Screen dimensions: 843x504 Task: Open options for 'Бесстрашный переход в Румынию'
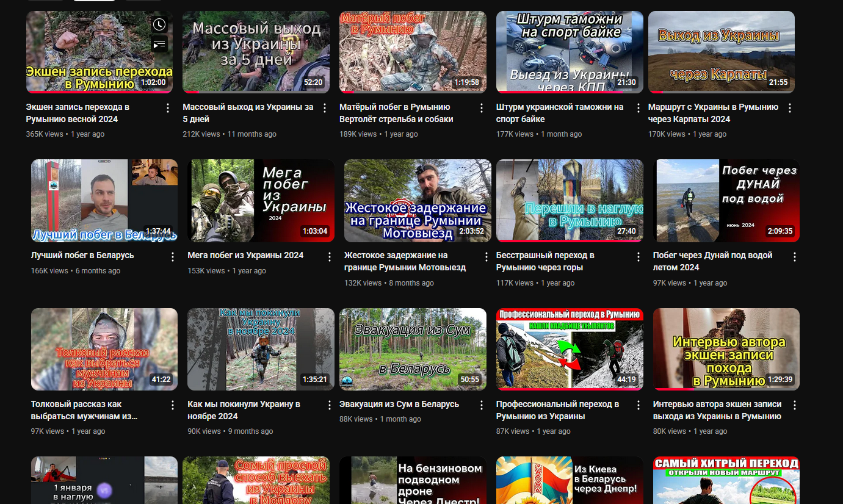pos(639,257)
